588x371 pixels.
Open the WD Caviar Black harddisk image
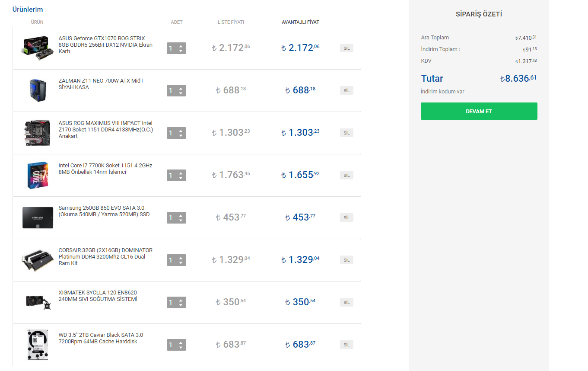tap(38, 345)
